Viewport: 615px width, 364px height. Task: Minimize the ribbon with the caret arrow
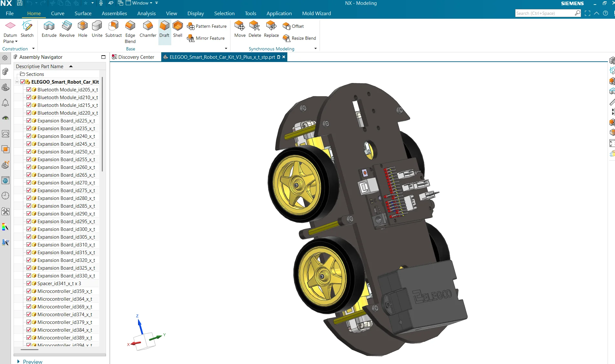pyautogui.click(x=597, y=13)
